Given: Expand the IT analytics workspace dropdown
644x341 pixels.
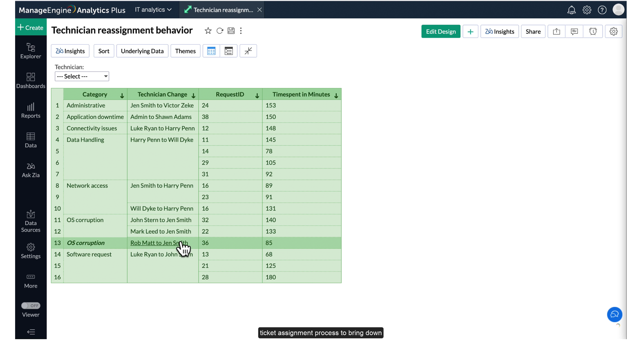Looking at the screenshot, I should coord(153,10).
